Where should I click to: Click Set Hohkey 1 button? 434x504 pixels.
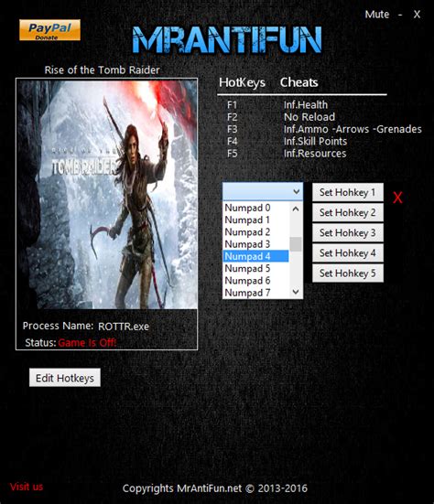(347, 192)
